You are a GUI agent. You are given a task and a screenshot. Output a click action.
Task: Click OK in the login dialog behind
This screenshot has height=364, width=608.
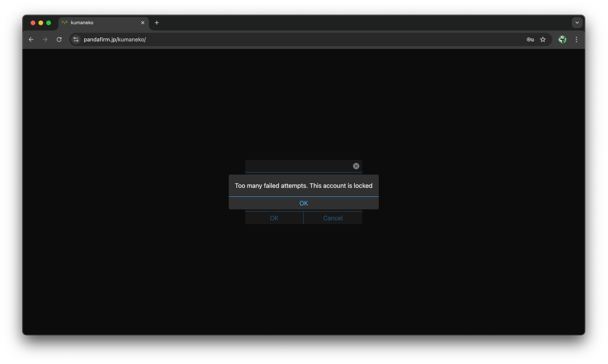tap(274, 218)
